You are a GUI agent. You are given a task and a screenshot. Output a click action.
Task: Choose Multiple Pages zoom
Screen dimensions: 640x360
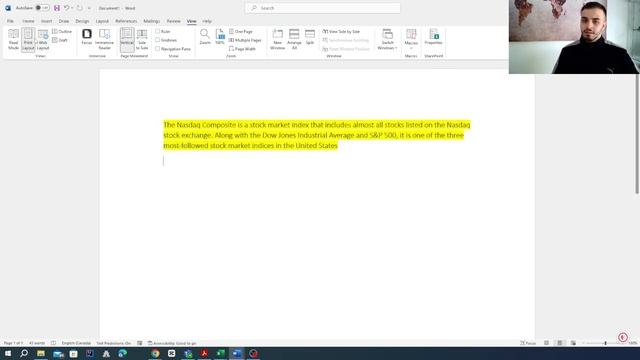click(x=245, y=40)
